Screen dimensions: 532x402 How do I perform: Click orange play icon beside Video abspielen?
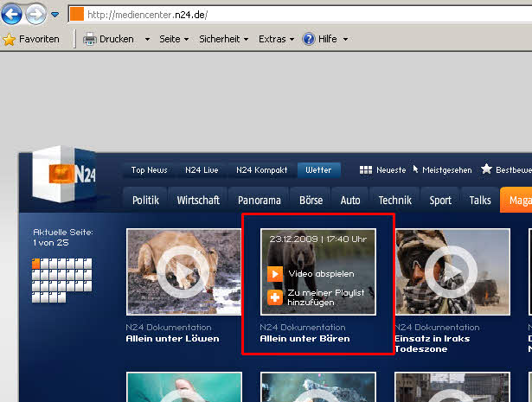tap(275, 274)
